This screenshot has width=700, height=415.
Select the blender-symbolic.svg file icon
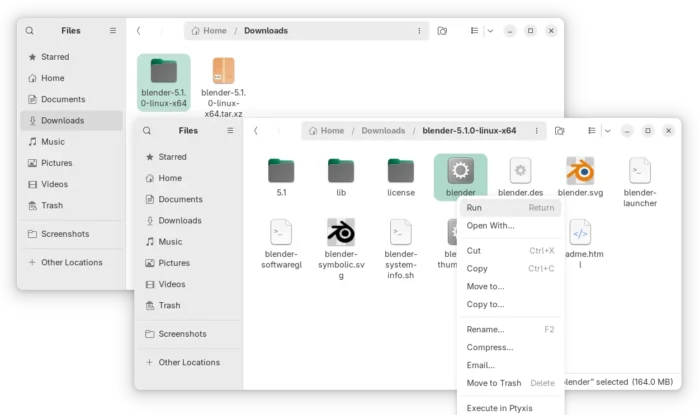coord(341,232)
